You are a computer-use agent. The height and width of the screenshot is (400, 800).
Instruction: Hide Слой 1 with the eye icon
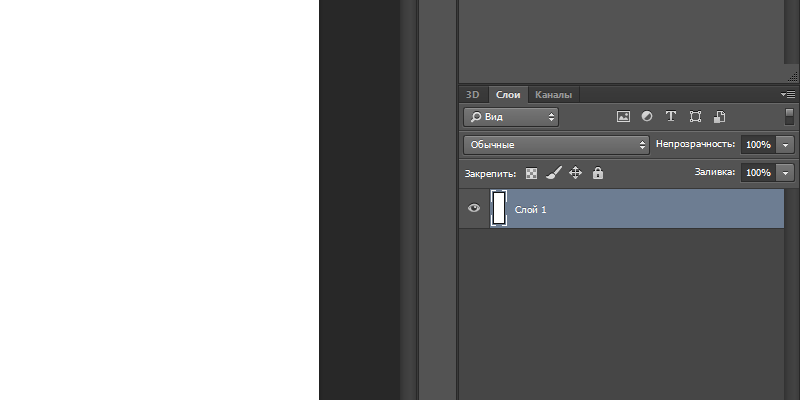click(x=474, y=209)
